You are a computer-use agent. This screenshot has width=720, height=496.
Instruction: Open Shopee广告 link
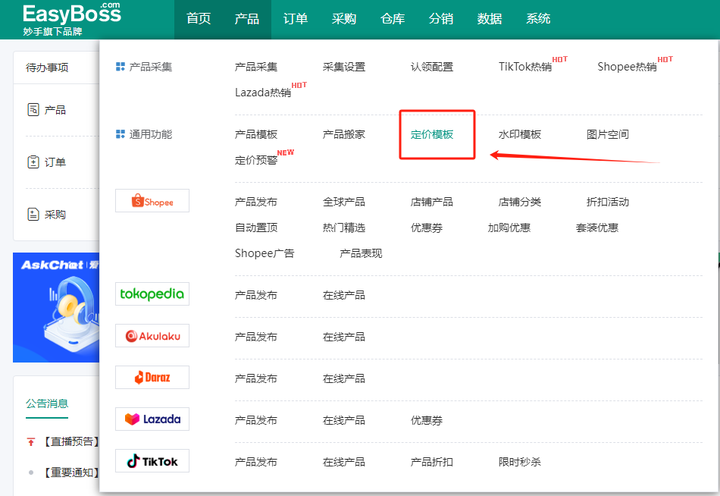pyautogui.click(x=265, y=253)
